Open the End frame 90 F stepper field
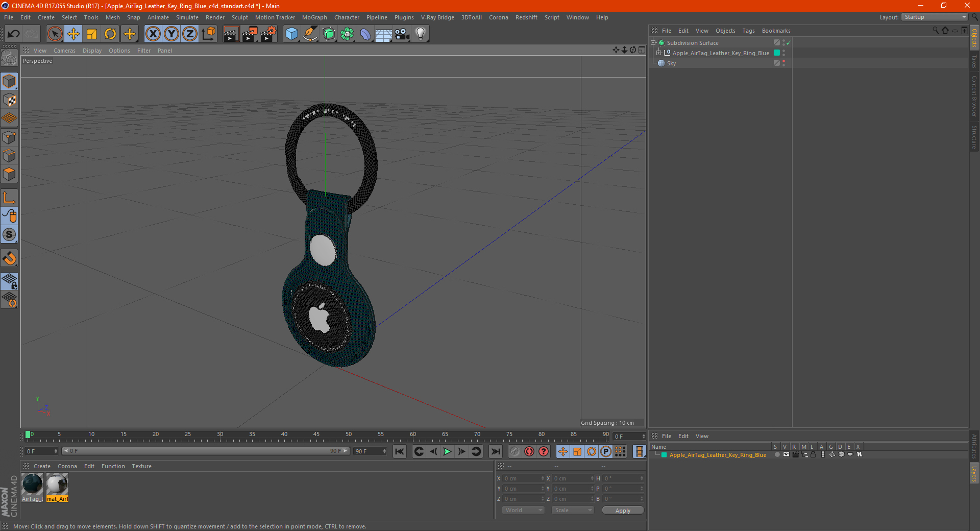The image size is (980, 531). (370, 451)
